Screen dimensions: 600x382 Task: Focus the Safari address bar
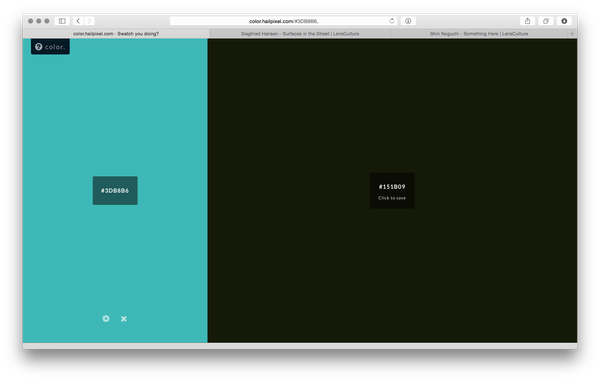point(283,21)
